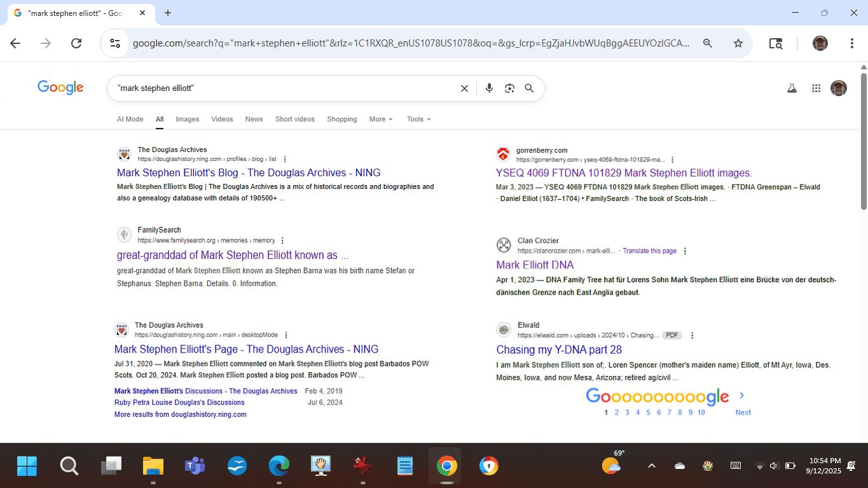868x488 pixels.
Task: Open Chrome's three-dot menu
Action: pyautogui.click(x=851, y=43)
